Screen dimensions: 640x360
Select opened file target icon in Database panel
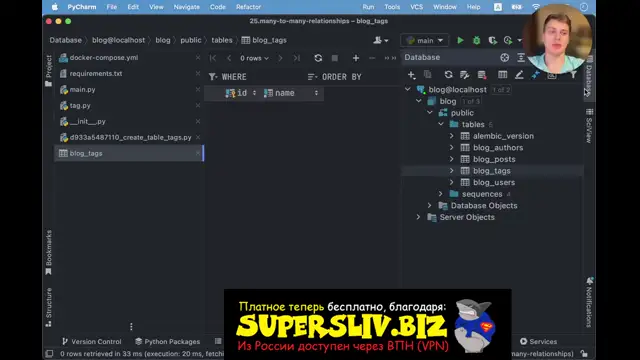(504, 58)
